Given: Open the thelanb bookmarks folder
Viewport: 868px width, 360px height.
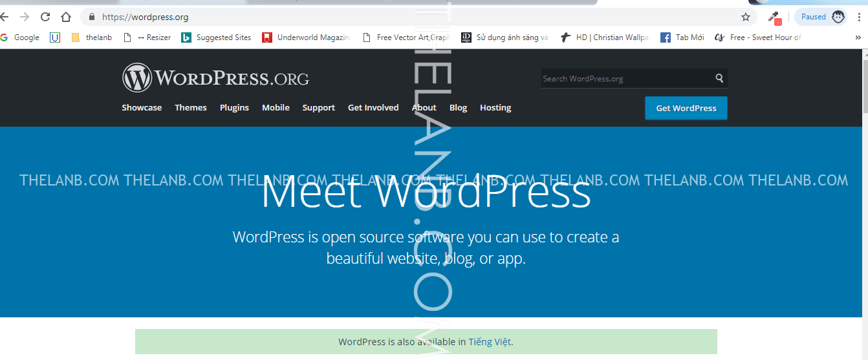Looking at the screenshot, I should 91,37.
